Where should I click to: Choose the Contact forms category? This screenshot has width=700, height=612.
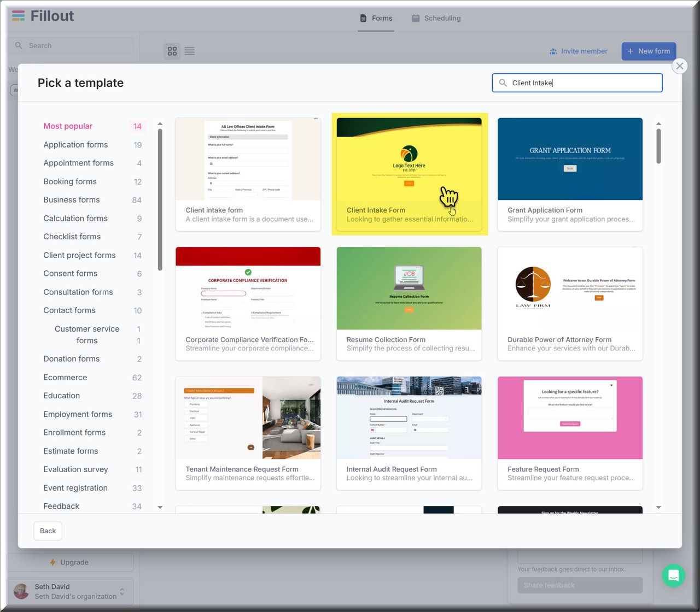click(92, 310)
